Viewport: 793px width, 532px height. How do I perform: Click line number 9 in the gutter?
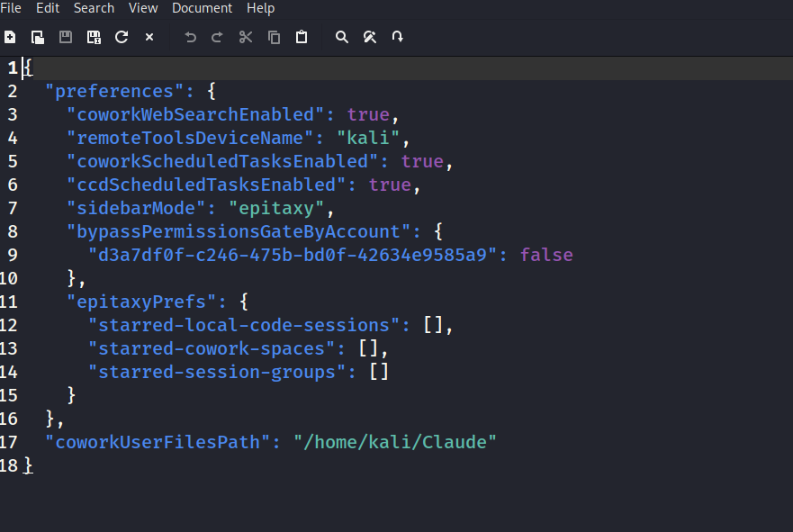tap(13, 255)
